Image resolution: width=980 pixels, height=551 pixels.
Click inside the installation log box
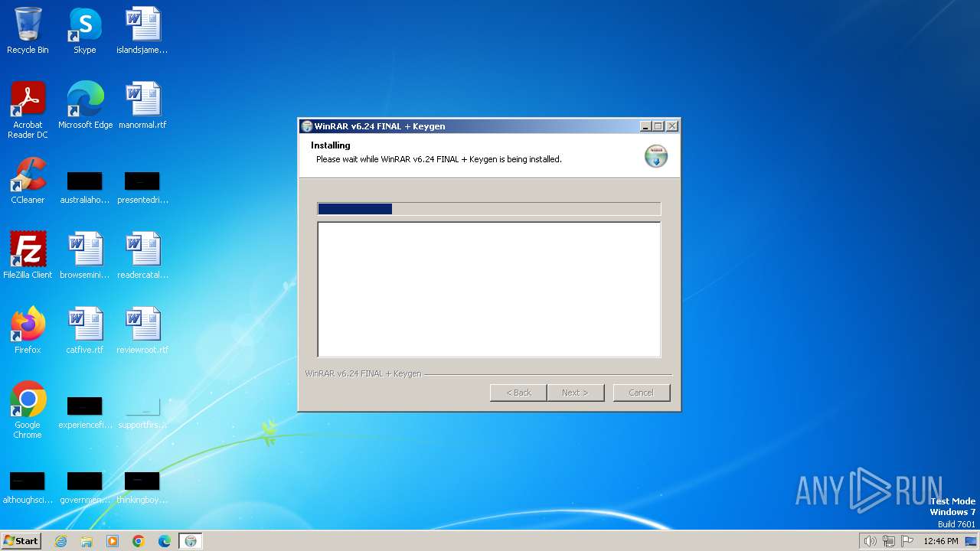[x=488, y=289]
